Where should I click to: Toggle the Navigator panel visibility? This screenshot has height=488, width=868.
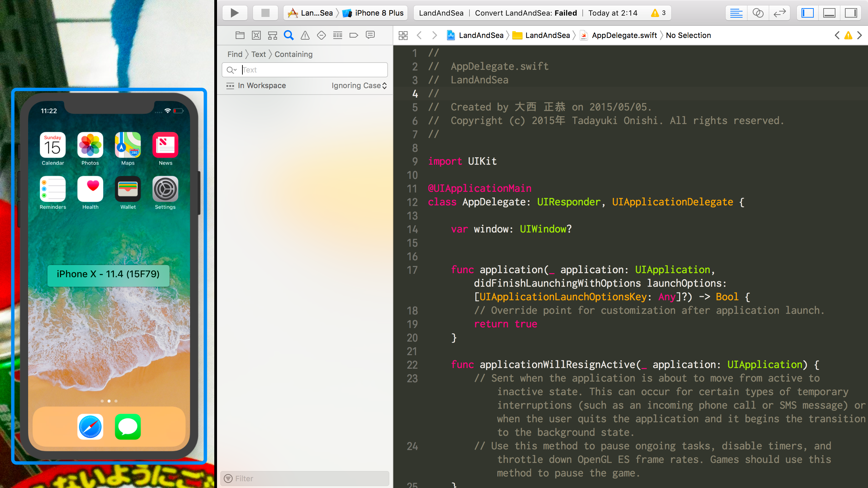[808, 13]
